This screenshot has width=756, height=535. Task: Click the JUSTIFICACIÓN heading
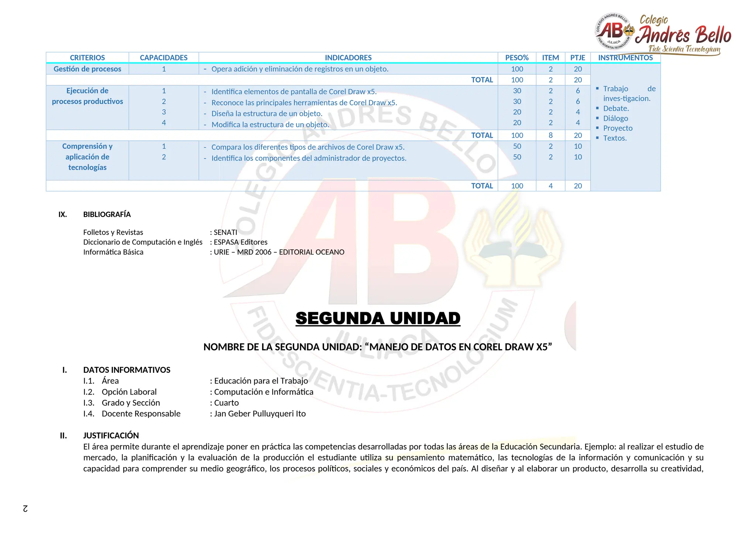pyautogui.click(x=111, y=436)
